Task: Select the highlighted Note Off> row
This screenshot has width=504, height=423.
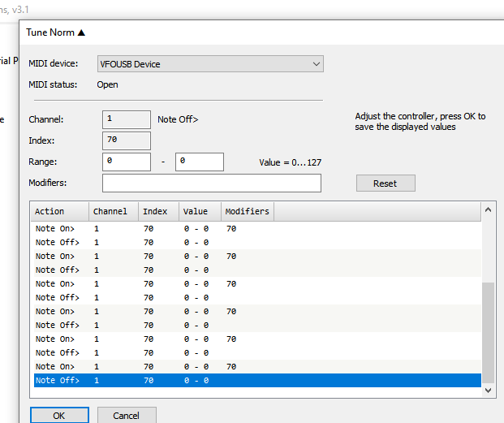Action: click(243, 380)
